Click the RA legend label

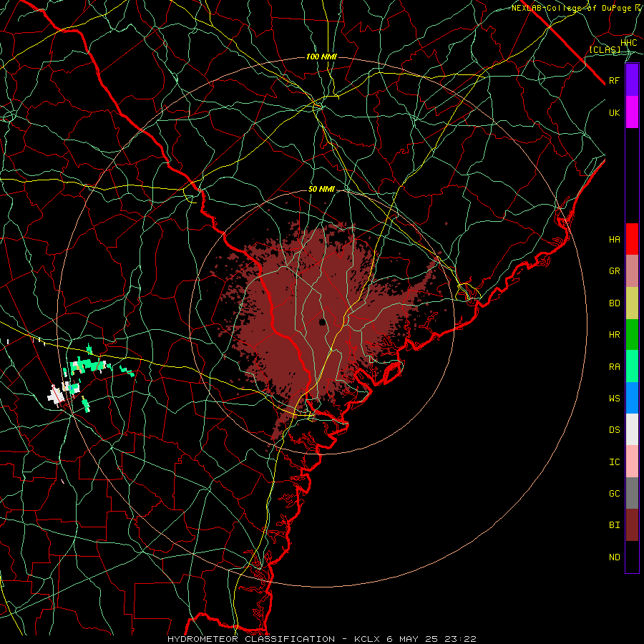614,366
